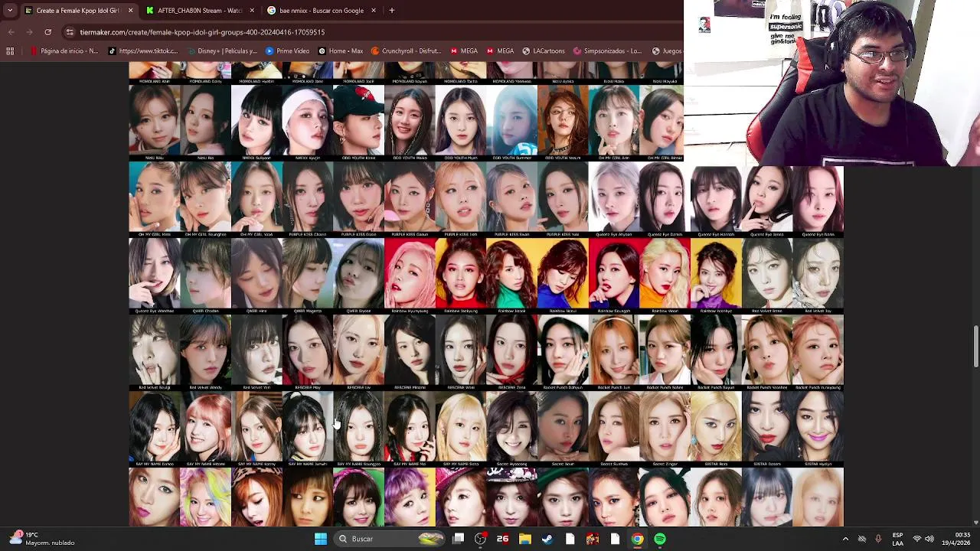Select the PURPLE KISS Dosie thumbnail

tap(358, 200)
